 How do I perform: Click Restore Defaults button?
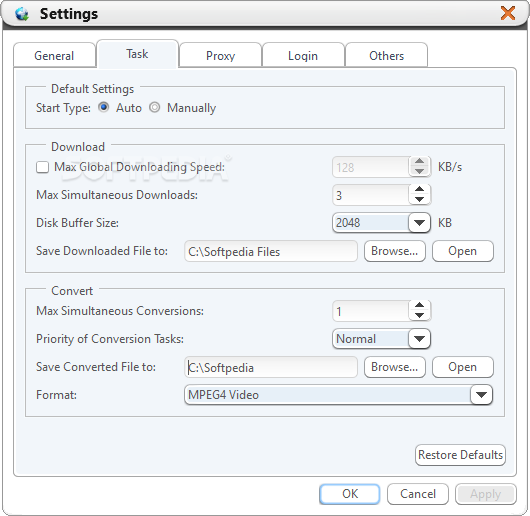click(x=460, y=455)
